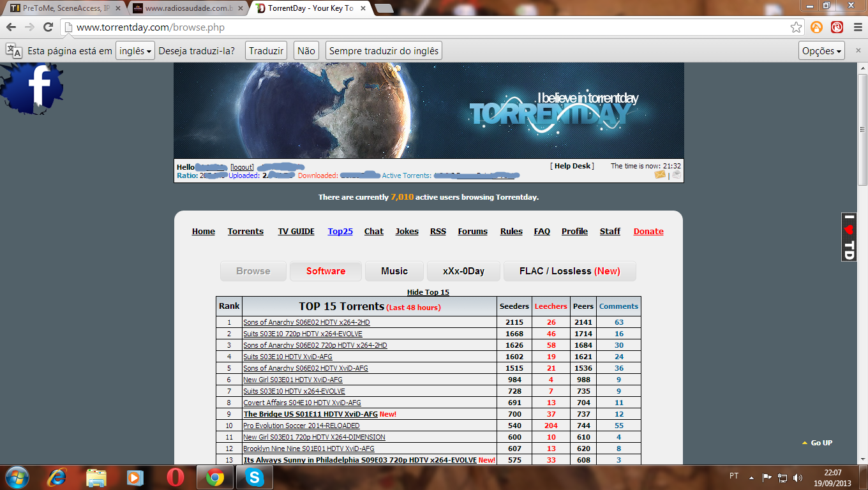The height and width of the screenshot is (490, 868).
Task: Select the TorrentDay browser tab
Action: (310, 8)
